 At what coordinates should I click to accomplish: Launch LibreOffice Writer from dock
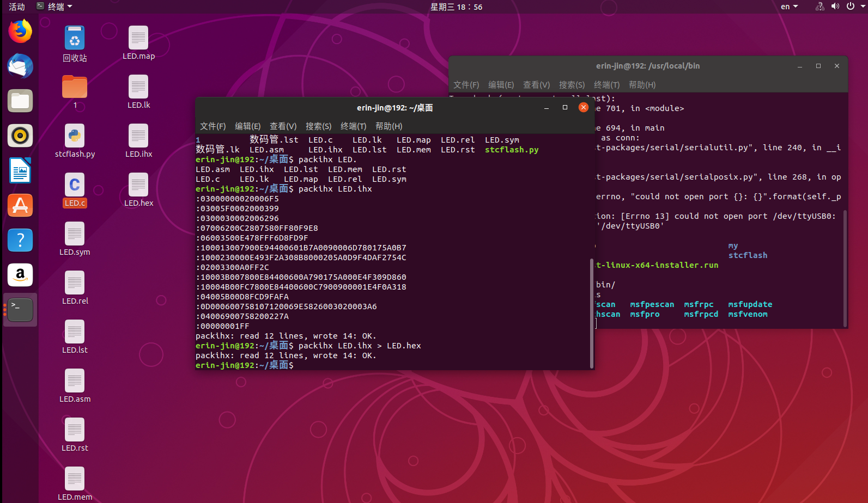point(20,170)
